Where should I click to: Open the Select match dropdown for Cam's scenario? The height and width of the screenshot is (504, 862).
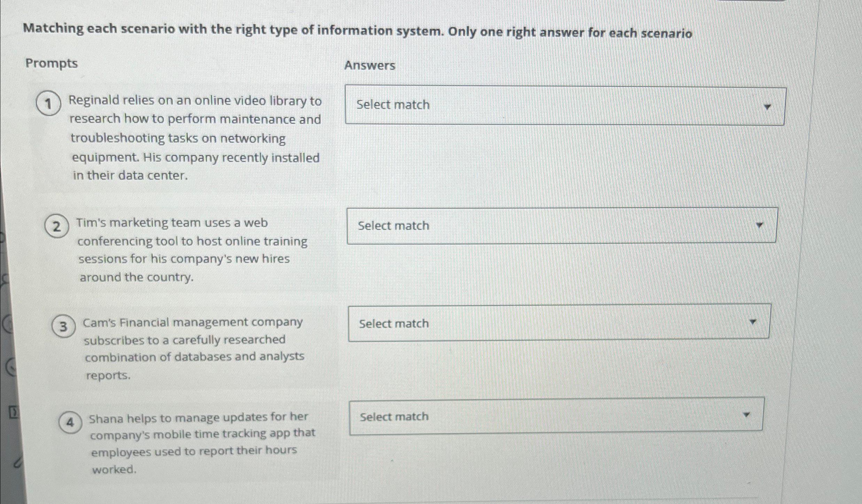[557, 323]
